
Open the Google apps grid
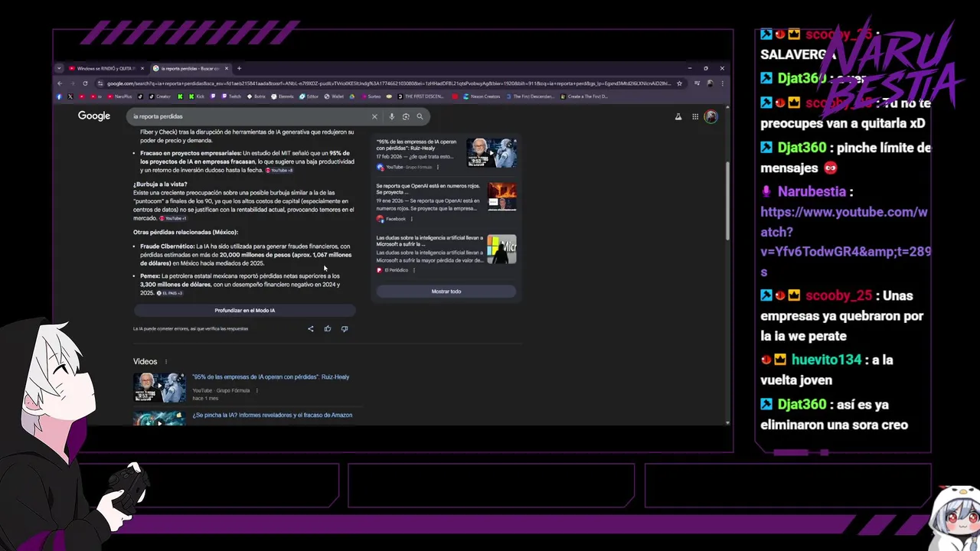(695, 116)
